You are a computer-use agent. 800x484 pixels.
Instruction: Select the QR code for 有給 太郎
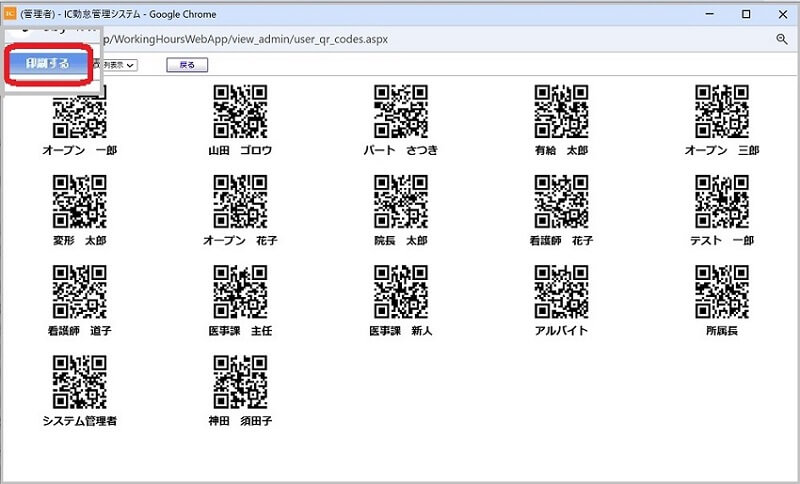click(x=561, y=112)
